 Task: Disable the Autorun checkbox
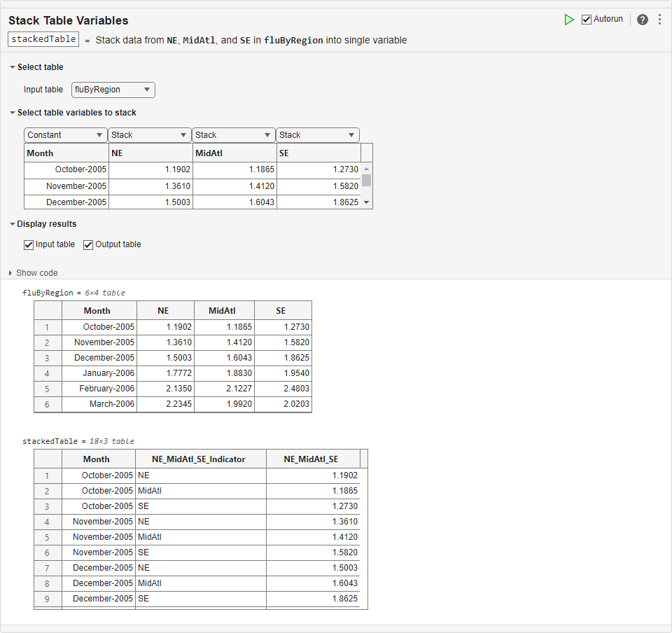pos(587,20)
